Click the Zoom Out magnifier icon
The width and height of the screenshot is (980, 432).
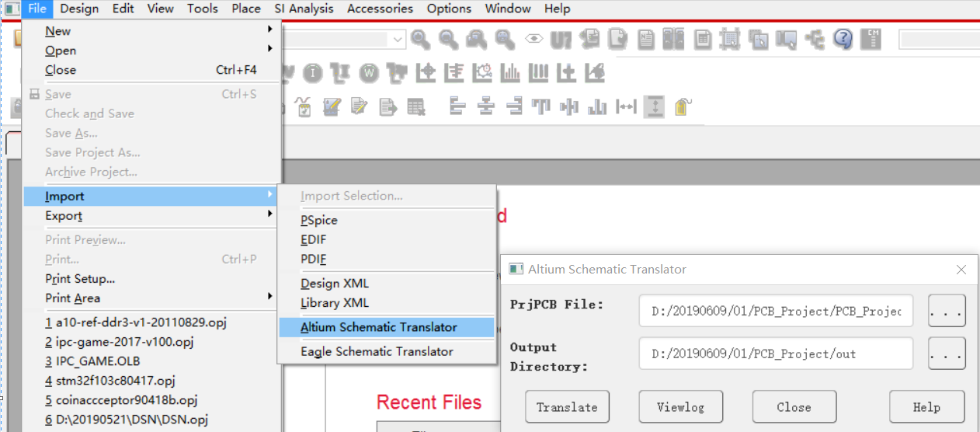(449, 39)
